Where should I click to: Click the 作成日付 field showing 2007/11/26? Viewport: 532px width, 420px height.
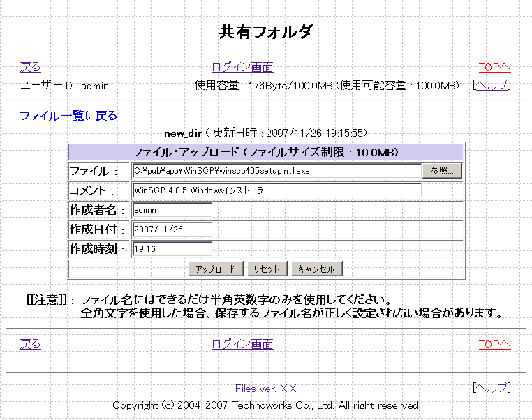(x=172, y=230)
